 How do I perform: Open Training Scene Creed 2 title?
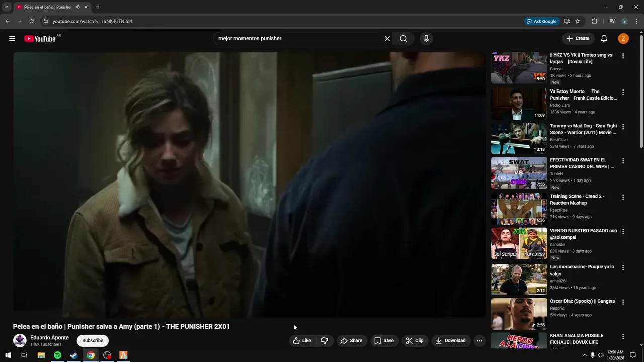(577, 200)
